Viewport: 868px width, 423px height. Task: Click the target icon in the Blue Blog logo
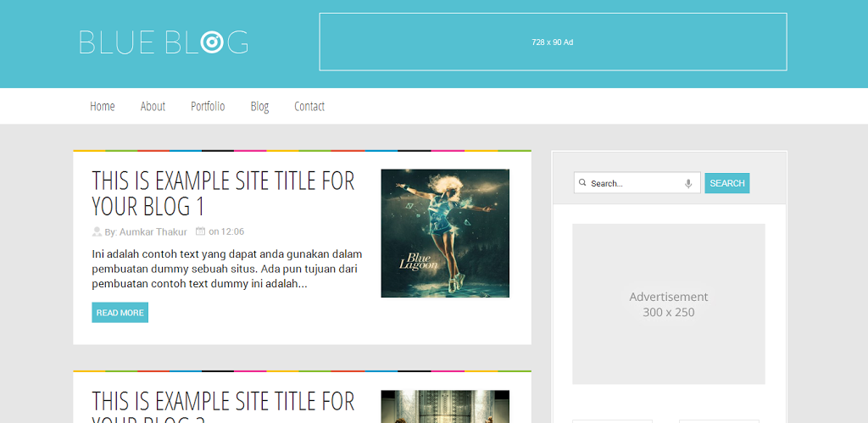[x=212, y=42]
